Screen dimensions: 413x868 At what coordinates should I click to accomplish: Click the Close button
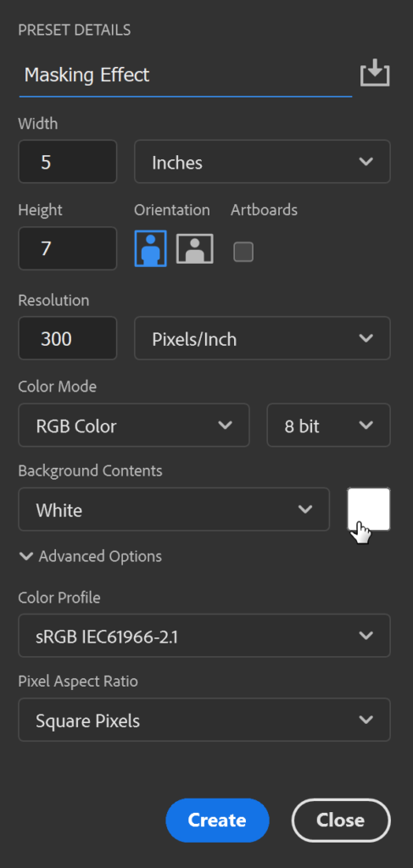[341, 821]
